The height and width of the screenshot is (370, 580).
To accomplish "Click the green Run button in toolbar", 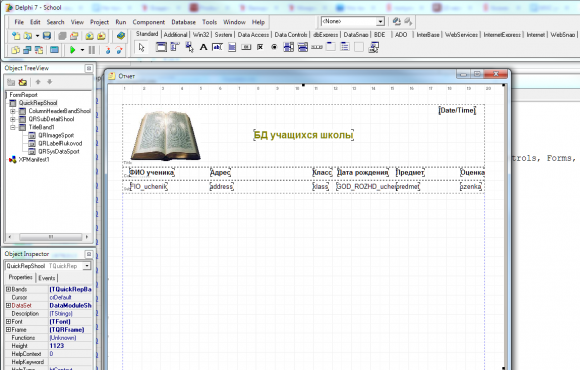I will (x=72, y=50).
